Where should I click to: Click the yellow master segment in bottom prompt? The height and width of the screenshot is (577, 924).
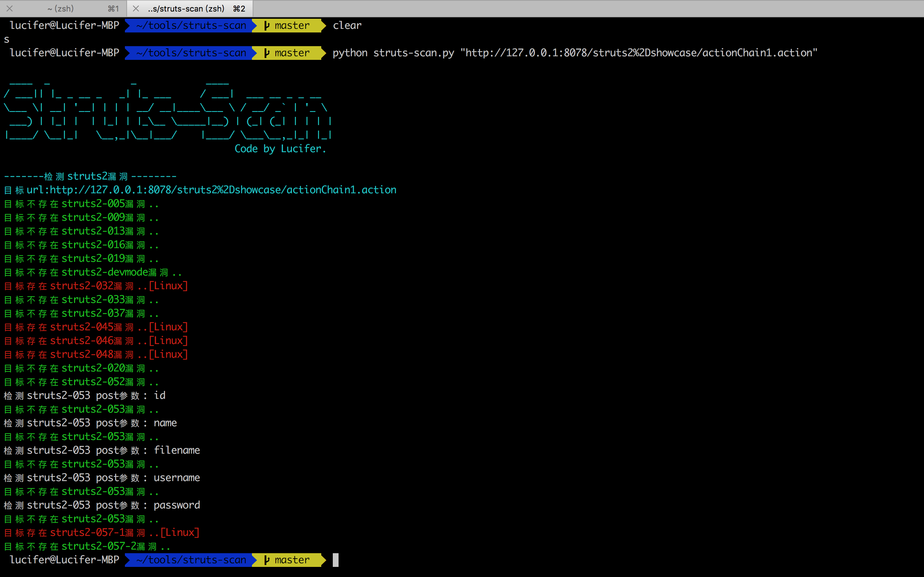pos(292,560)
